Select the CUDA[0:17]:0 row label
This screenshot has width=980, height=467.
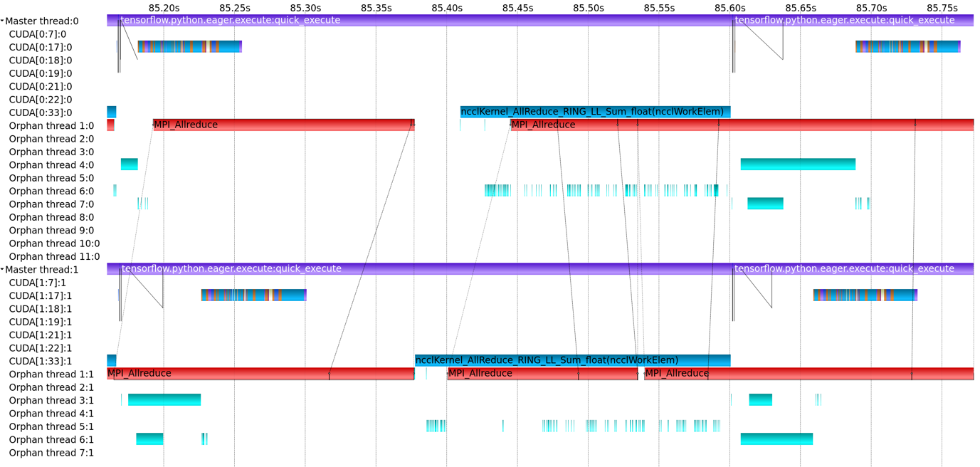(41, 48)
